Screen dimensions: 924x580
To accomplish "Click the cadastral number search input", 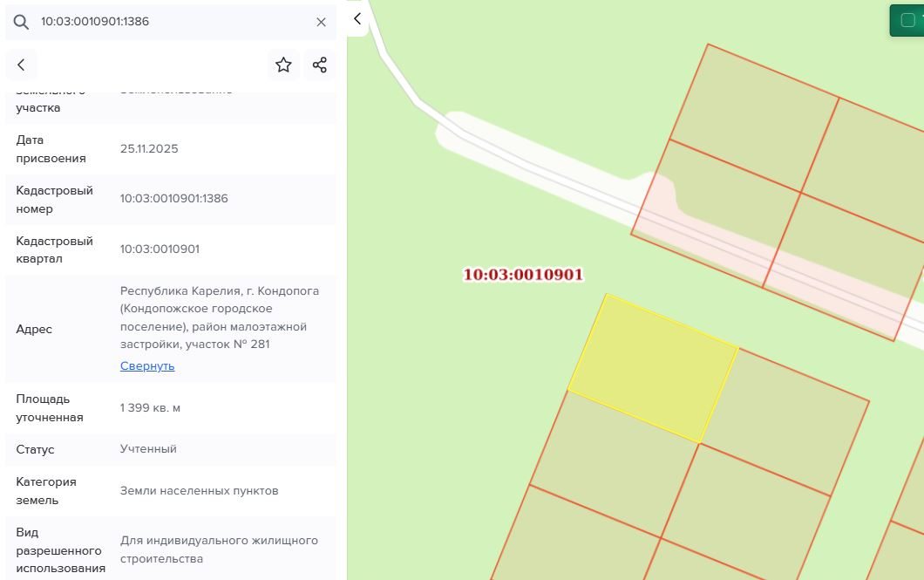I will 171,22.
